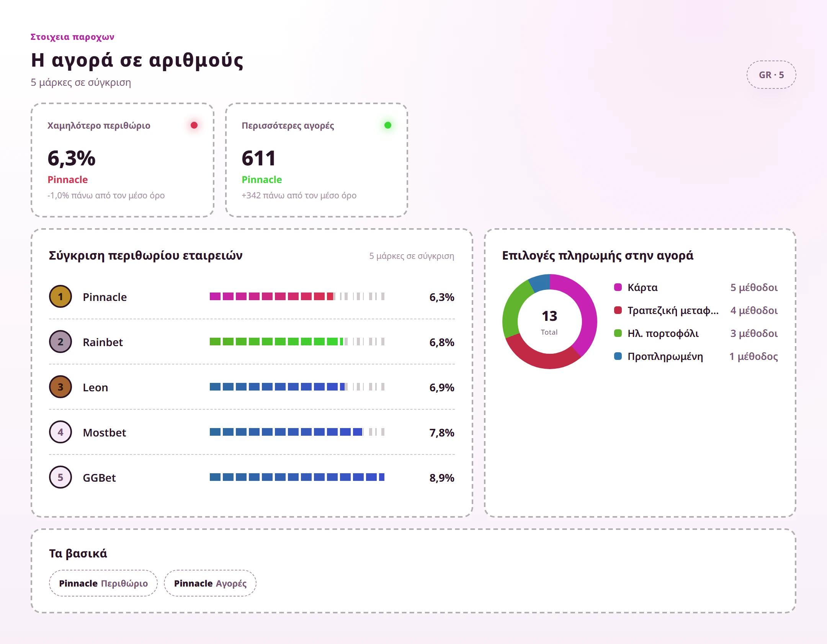Click the green status dot on the most markets card
Viewport: 827px width, 644px height.
[388, 125]
